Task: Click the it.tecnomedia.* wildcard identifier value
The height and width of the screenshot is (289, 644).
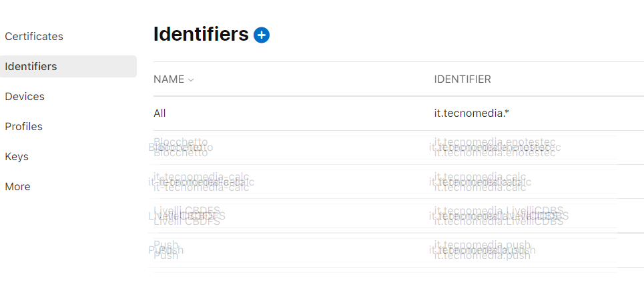Action: (472, 113)
